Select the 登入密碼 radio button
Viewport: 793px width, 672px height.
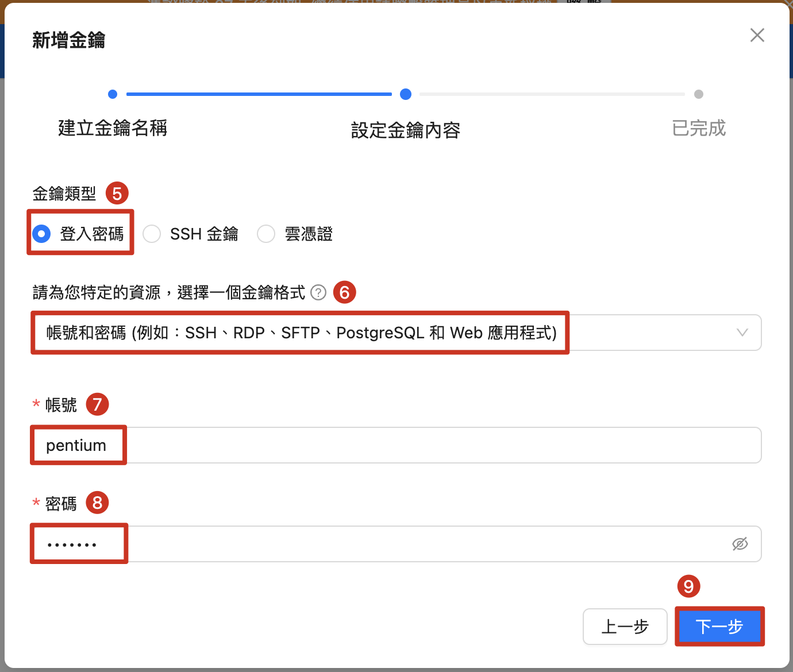click(x=42, y=234)
